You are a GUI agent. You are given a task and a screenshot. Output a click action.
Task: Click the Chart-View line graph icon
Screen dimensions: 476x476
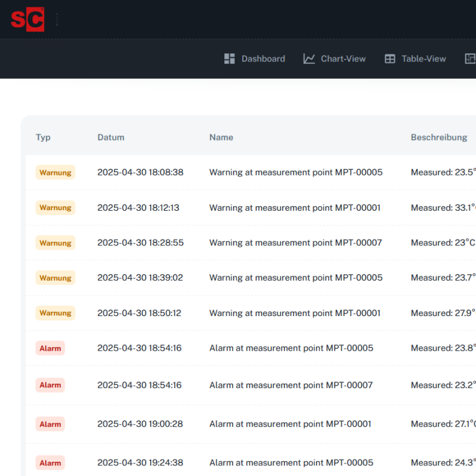coord(309,59)
